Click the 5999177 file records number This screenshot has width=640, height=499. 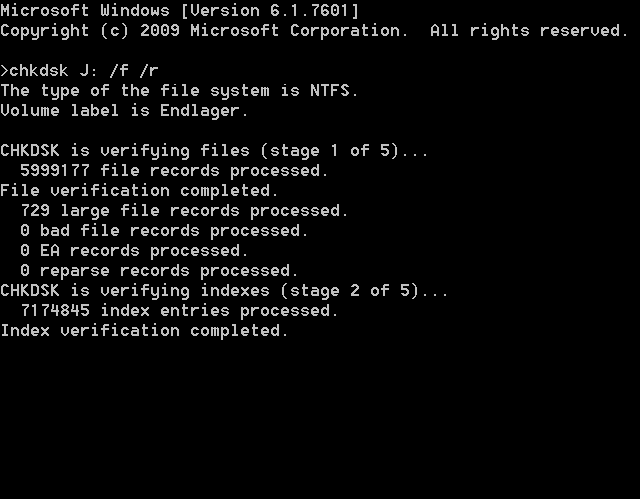coord(55,171)
